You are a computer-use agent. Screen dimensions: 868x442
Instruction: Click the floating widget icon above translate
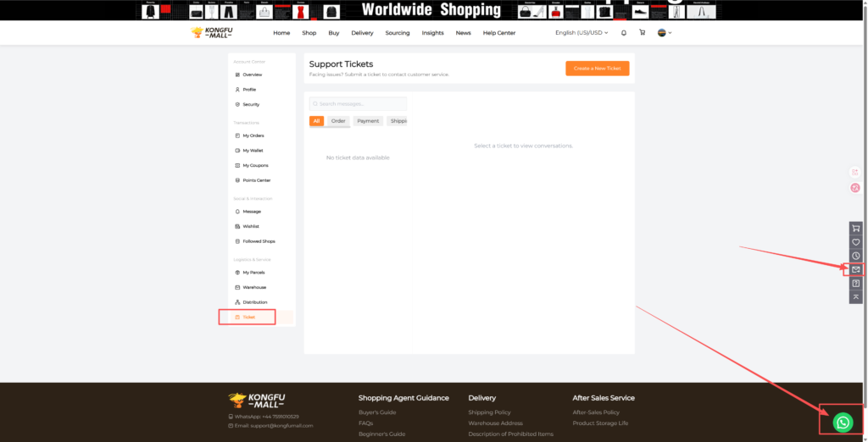[x=855, y=173]
